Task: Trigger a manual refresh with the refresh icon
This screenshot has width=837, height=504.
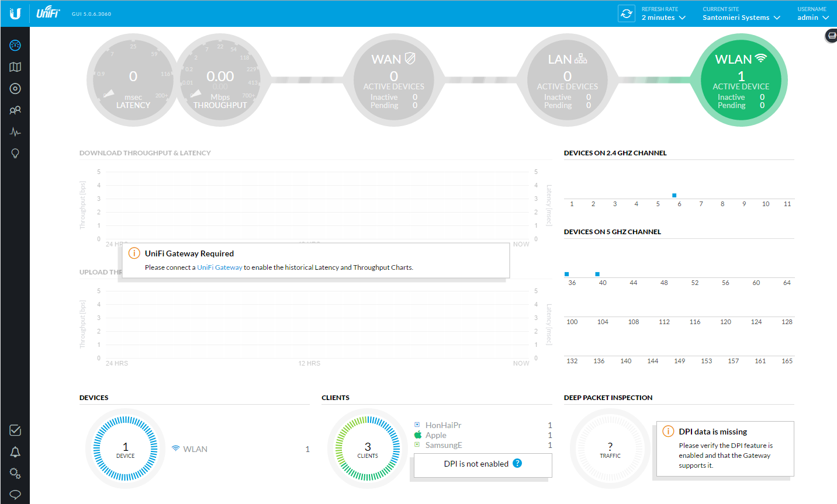Action: [626, 13]
